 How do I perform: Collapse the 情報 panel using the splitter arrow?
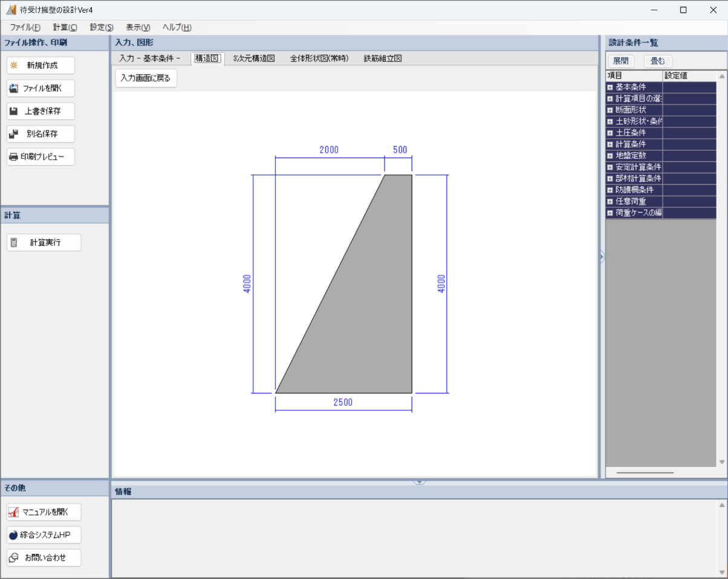pos(420,482)
